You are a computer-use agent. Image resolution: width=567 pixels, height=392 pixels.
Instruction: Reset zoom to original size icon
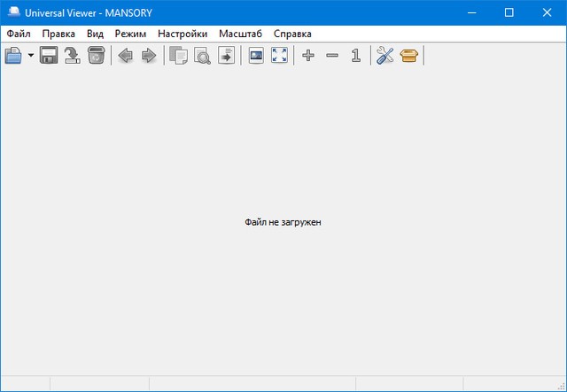pyautogui.click(x=355, y=56)
